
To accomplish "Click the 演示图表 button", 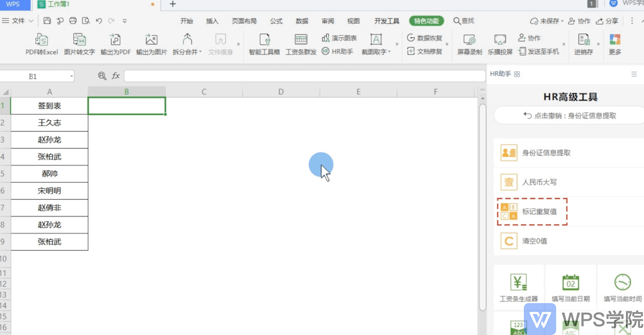I will coord(339,38).
